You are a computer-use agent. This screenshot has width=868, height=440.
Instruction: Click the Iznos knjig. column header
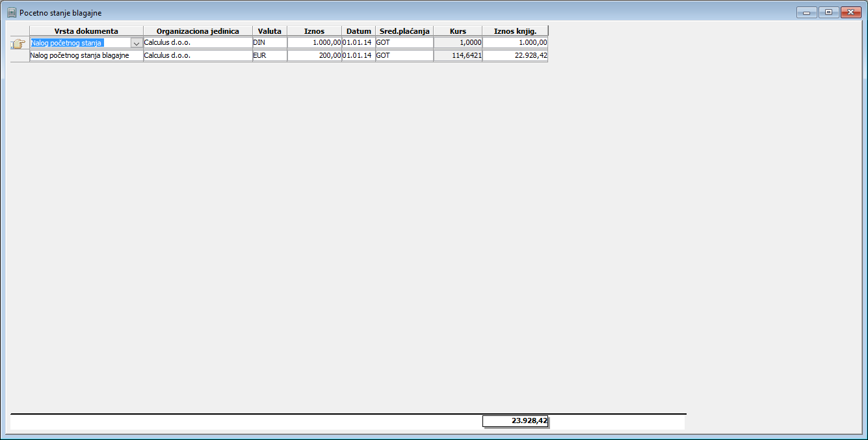pyautogui.click(x=515, y=31)
